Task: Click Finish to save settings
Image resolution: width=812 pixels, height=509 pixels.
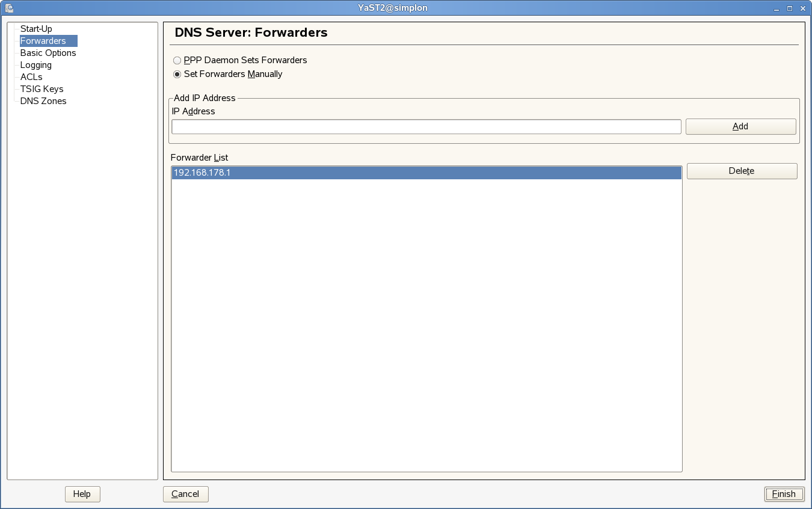Action: click(x=784, y=494)
